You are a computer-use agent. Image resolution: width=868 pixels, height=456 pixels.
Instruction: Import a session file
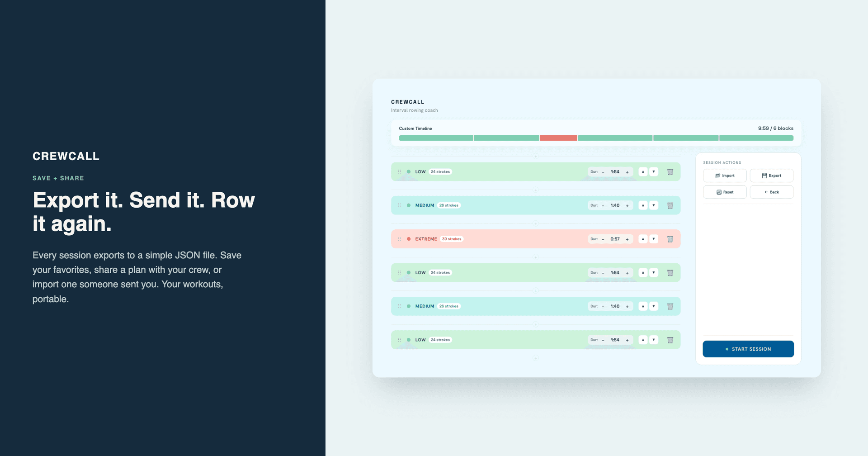tap(725, 176)
